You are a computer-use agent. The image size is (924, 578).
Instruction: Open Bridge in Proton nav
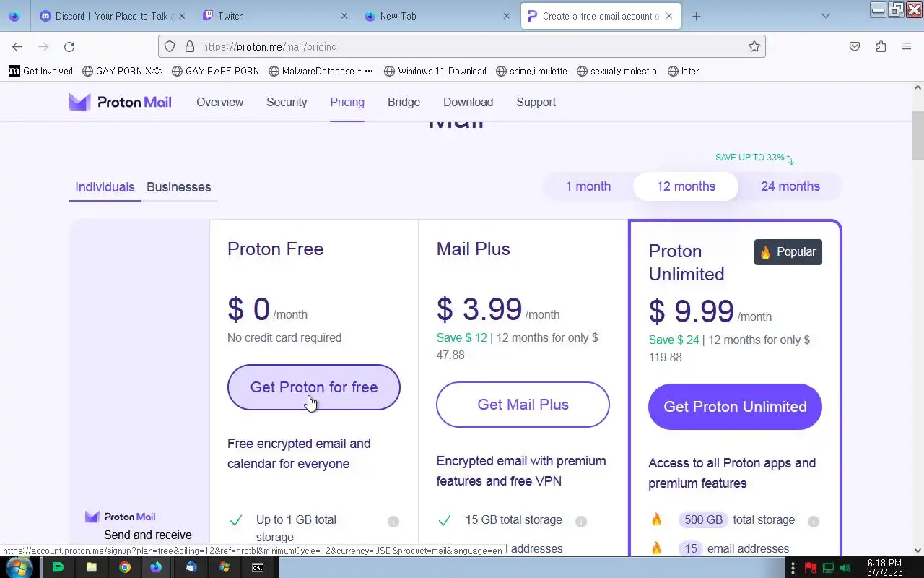pos(404,102)
